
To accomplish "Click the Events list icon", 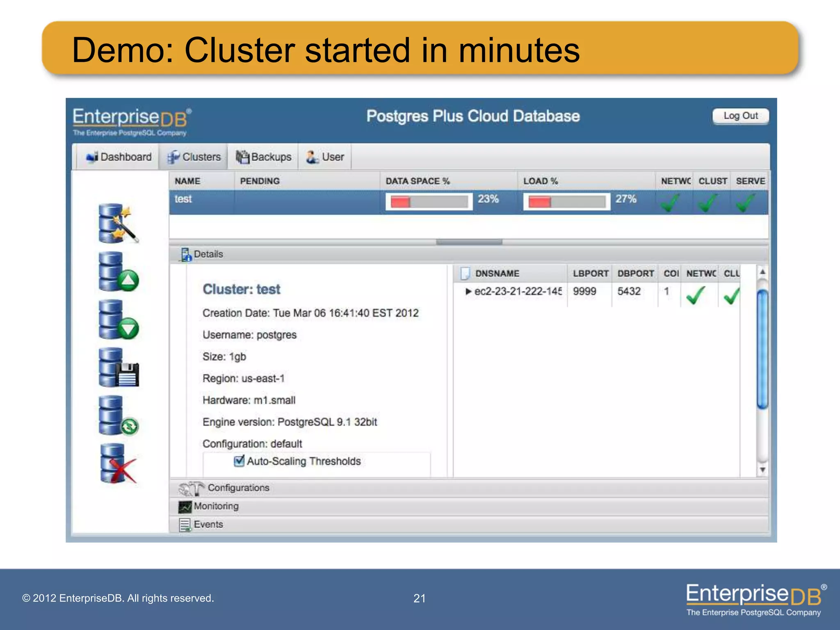I will [185, 525].
